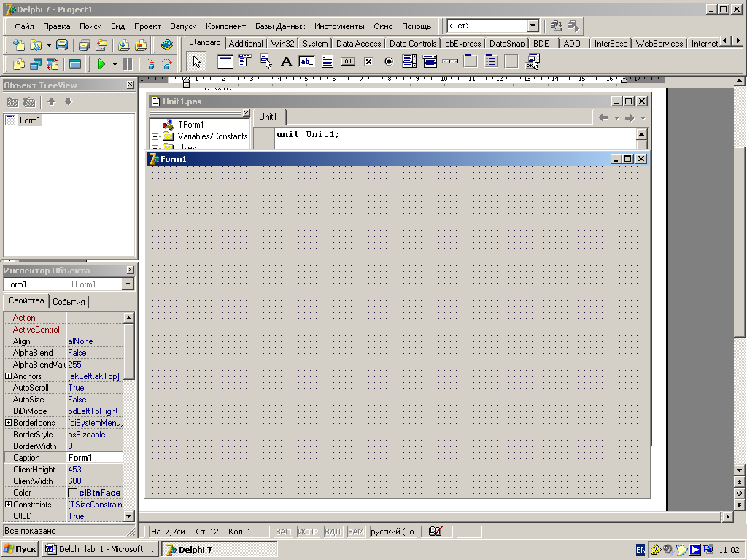Image resolution: width=747 pixels, height=560 pixels.
Task: Select the GroupBox component icon
Action: [x=471, y=61]
